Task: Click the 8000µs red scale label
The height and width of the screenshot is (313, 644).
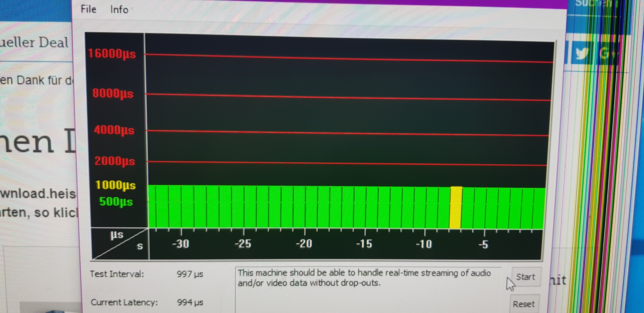Action: pos(113,94)
